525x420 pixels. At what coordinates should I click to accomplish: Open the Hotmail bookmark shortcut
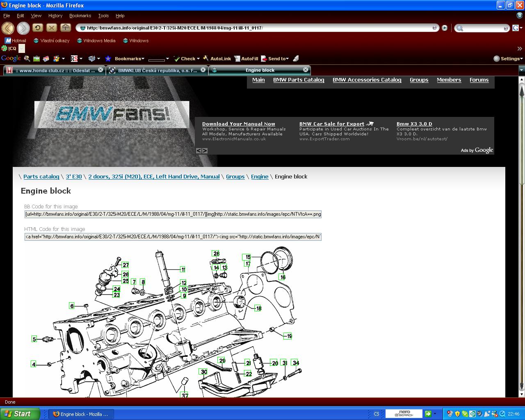[x=16, y=41]
